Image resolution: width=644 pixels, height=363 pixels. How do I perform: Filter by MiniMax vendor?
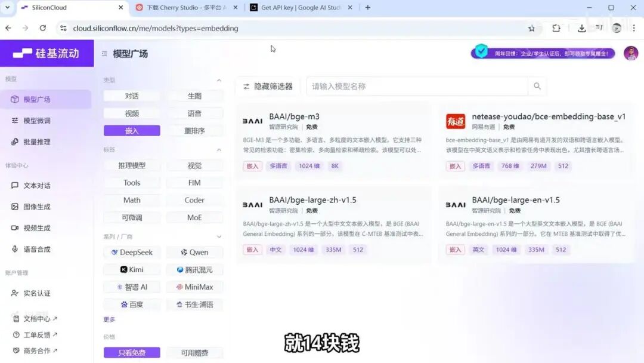[194, 287]
